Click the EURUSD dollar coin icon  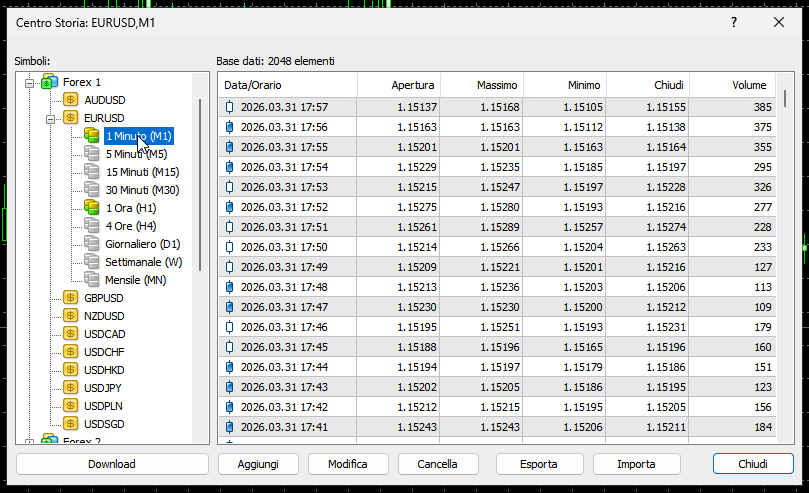click(71, 118)
